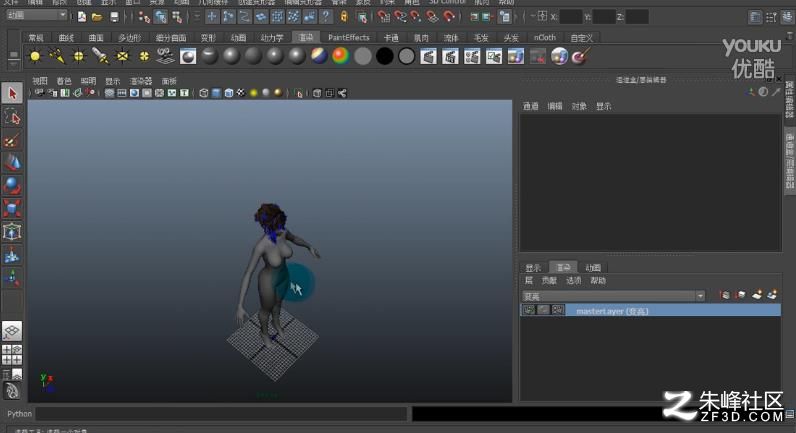This screenshot has width=796, height=433.
Task: Open the 动力学 shelf tab
Action: coord(272,38)
